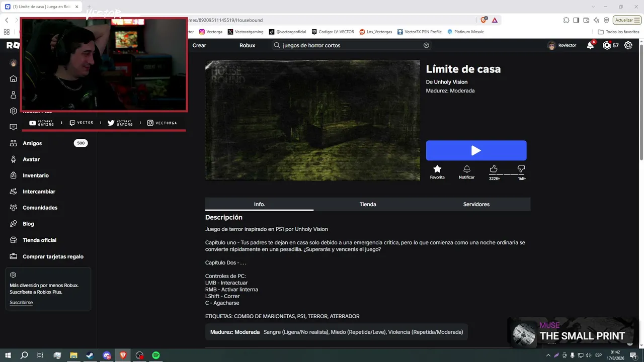Click the Actualizar browser menu button
This screenshot has height=362, width=644.
point(627,20)
